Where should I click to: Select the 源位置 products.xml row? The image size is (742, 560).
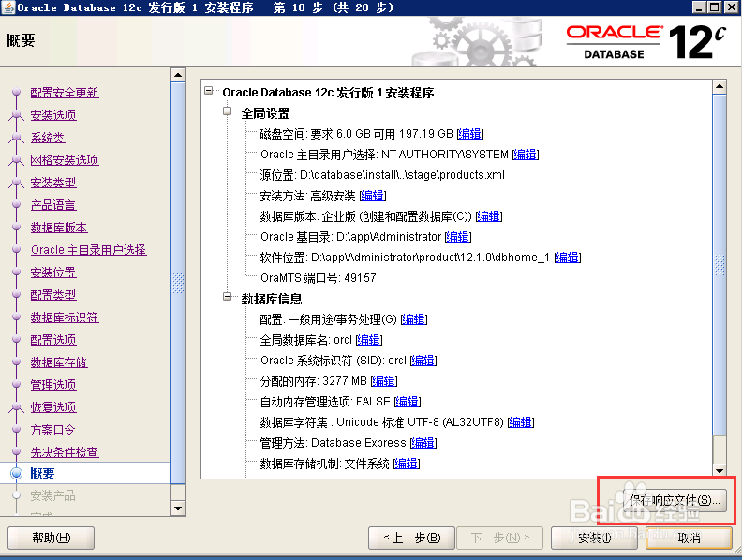click(382, 175)
